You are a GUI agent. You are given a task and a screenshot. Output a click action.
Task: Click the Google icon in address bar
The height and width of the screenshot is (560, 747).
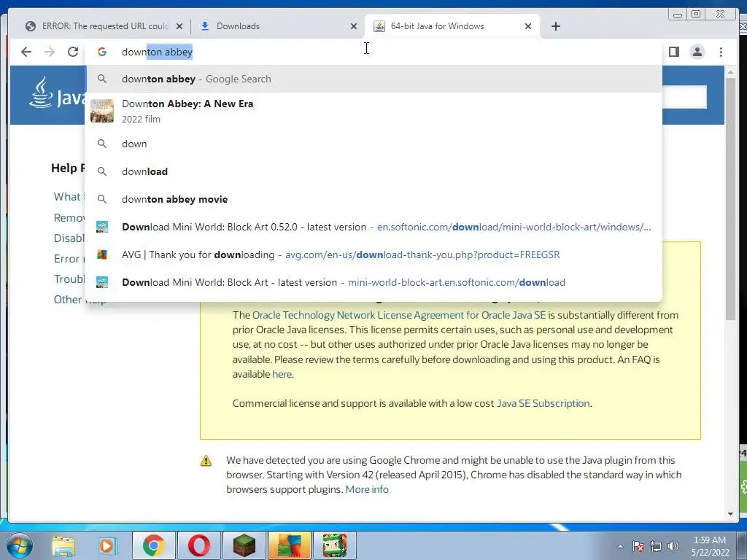(102, 52)
